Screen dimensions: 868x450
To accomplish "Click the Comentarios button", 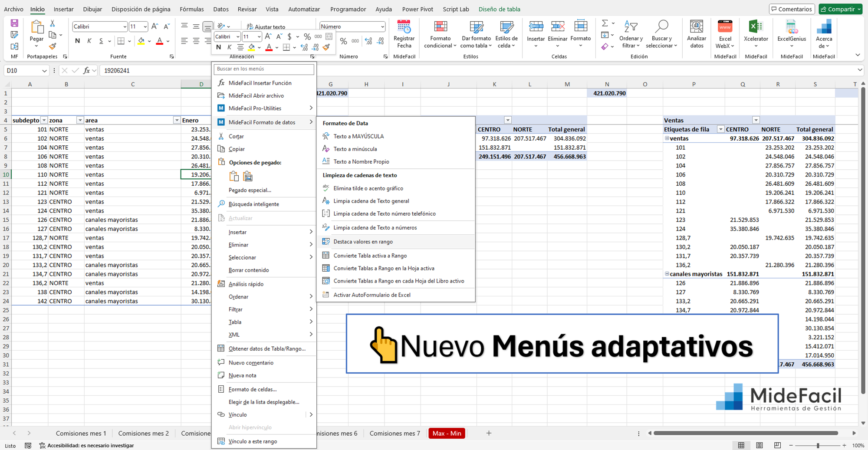I will coord(791,9).
